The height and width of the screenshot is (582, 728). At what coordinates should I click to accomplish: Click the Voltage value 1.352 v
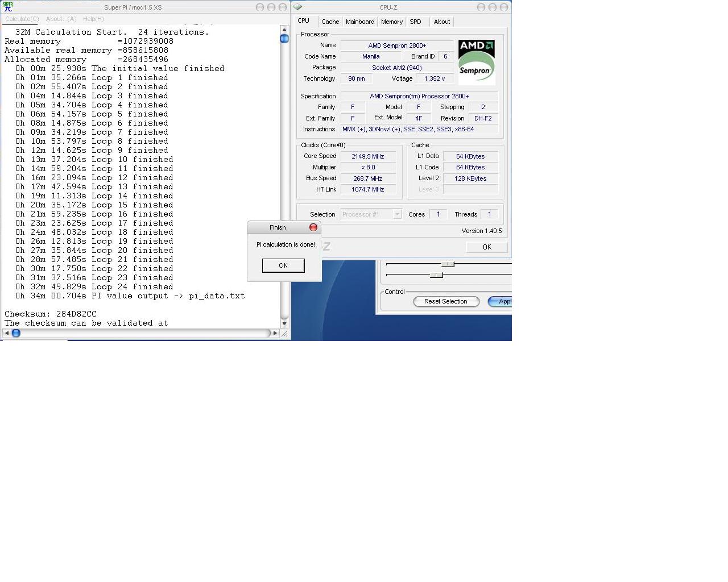[x=435, y=78]
